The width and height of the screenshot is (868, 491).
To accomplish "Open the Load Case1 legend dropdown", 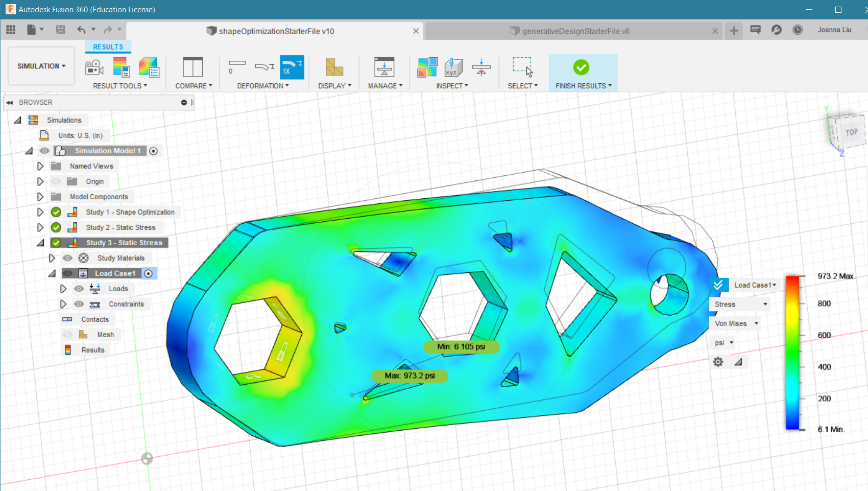I will pos(755,285).
